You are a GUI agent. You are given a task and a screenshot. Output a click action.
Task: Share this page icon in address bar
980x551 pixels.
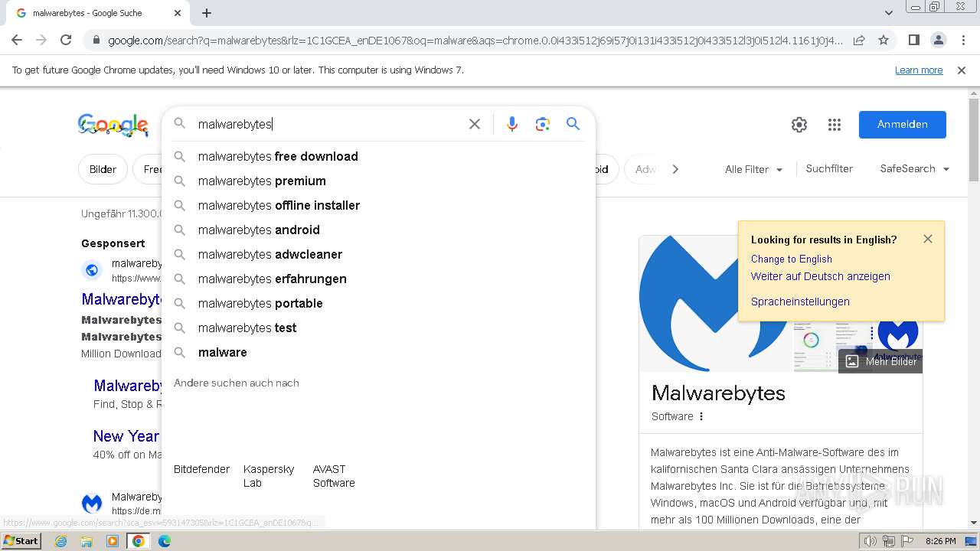[x=859, y=40]
